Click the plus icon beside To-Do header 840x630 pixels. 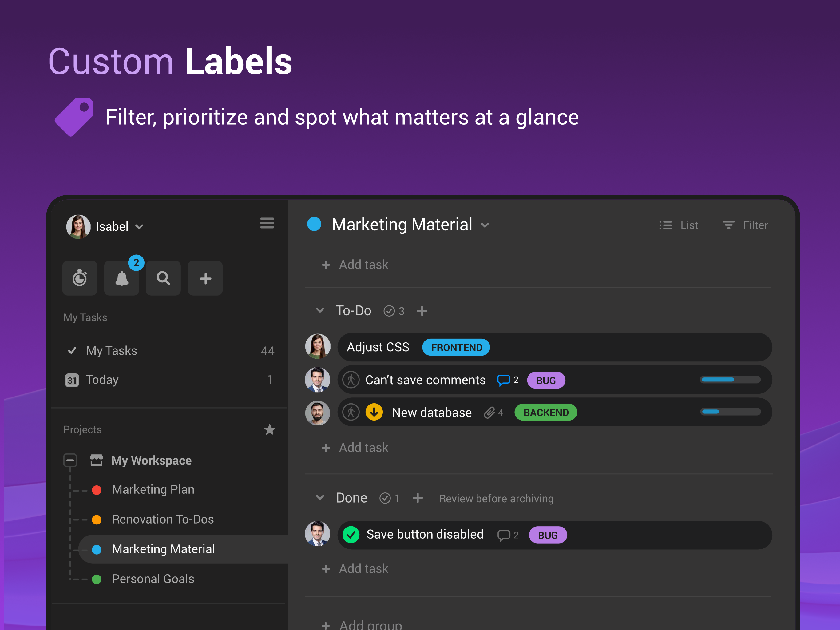point(422,311)
